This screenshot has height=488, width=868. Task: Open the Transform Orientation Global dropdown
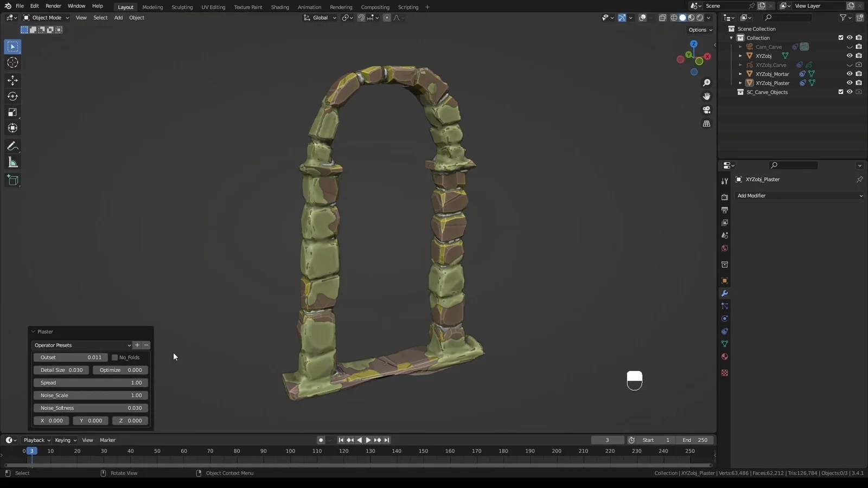click(x=320, y=17)
